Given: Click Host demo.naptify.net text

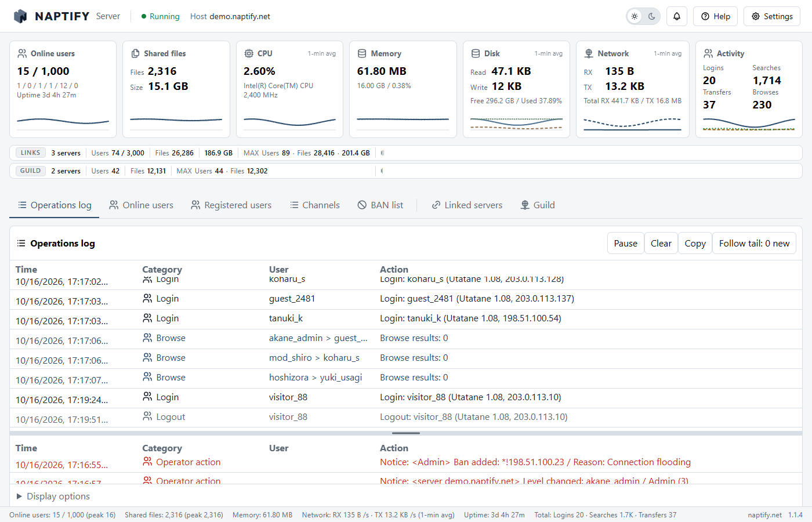Looking at the screenshot, I should (x=230, y=16).
